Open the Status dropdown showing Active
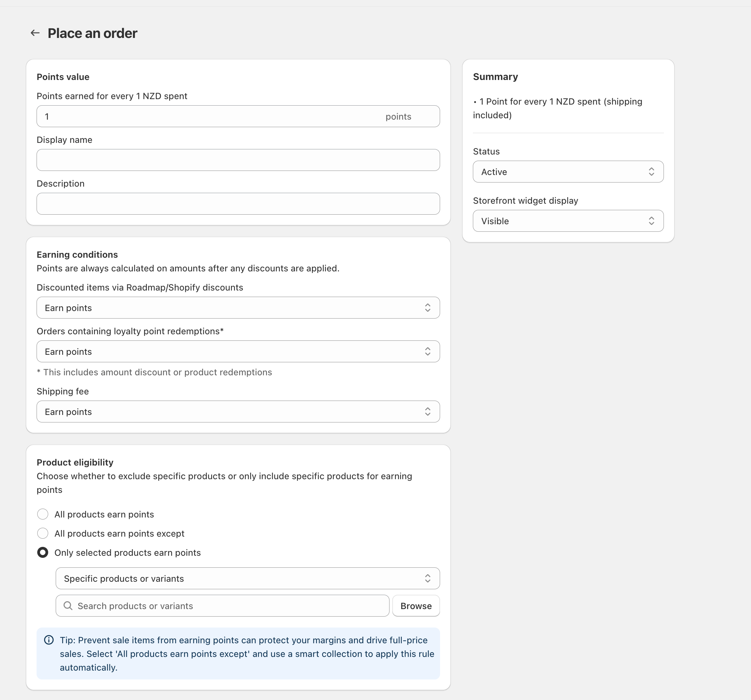 [568, 172]
